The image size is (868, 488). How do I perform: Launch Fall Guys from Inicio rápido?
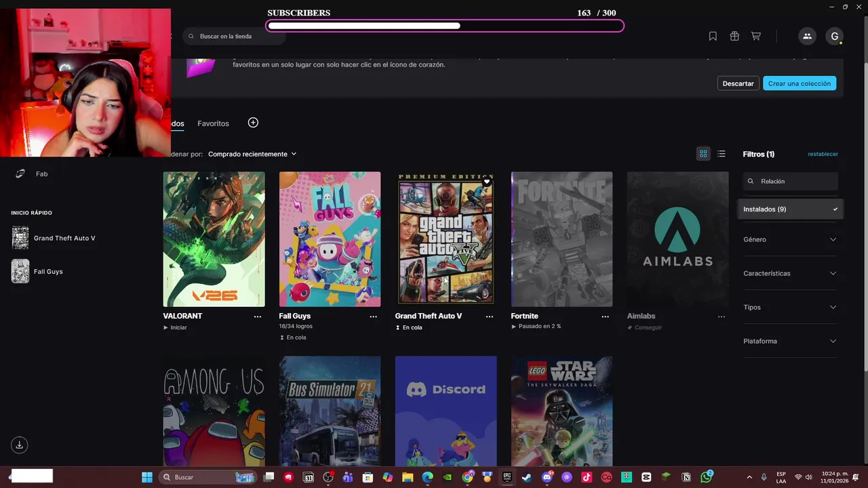pyautogui.click(x=37, y=271)
